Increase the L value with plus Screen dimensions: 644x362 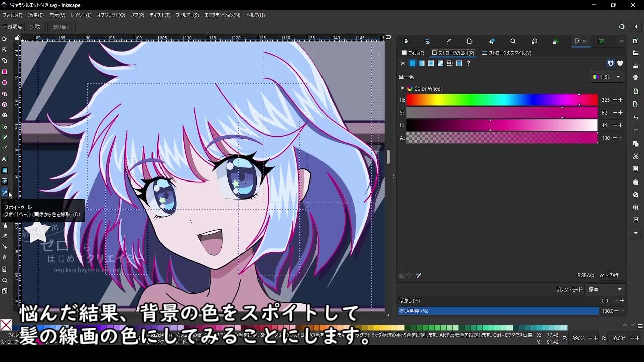point(620,125)
